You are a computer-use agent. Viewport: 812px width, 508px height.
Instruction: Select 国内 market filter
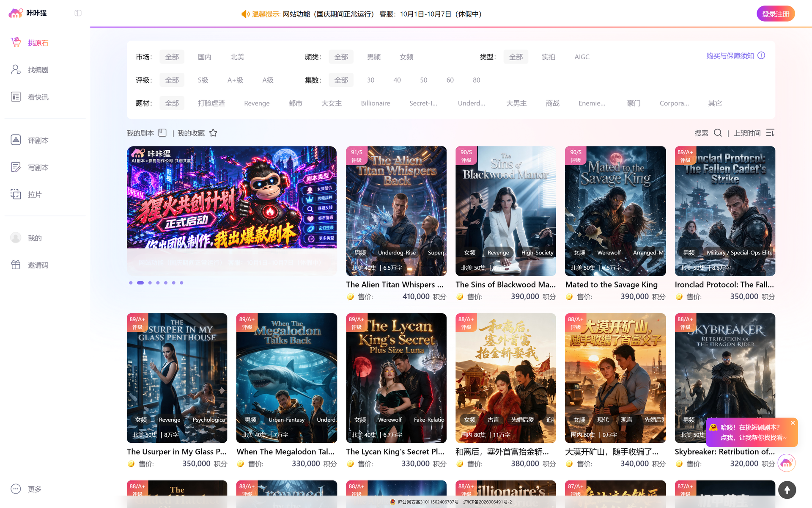(x=204, y=57)
